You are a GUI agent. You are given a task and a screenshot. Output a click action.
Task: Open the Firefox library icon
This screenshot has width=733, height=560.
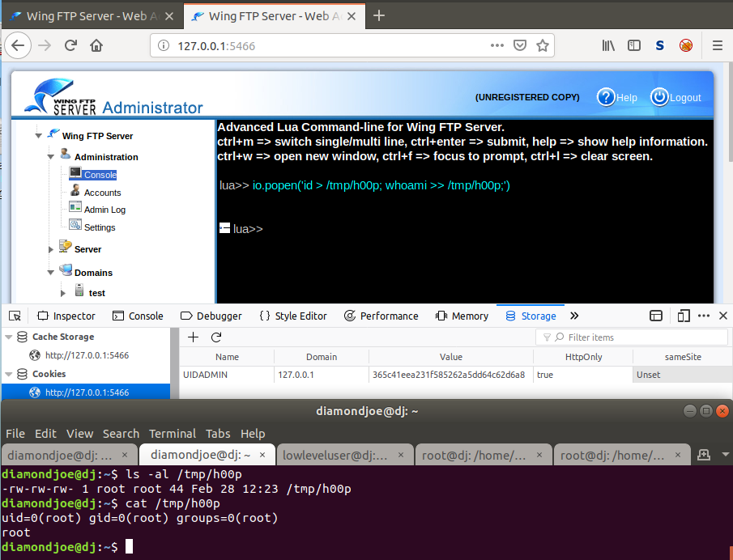[x=607, y=45]
